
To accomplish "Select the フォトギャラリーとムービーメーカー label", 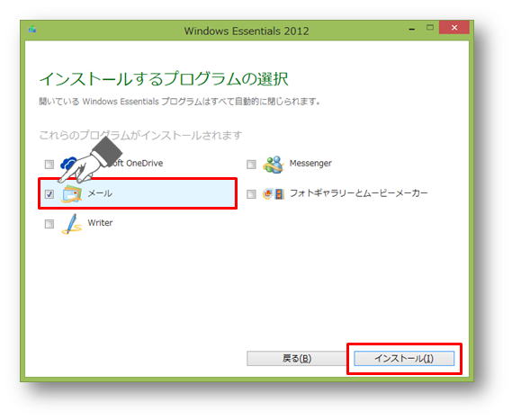I will [358, 193].
